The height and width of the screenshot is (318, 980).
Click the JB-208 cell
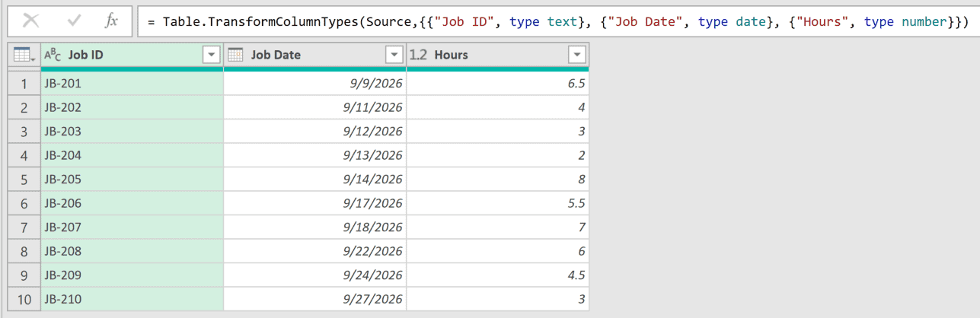tap(132, 251)
